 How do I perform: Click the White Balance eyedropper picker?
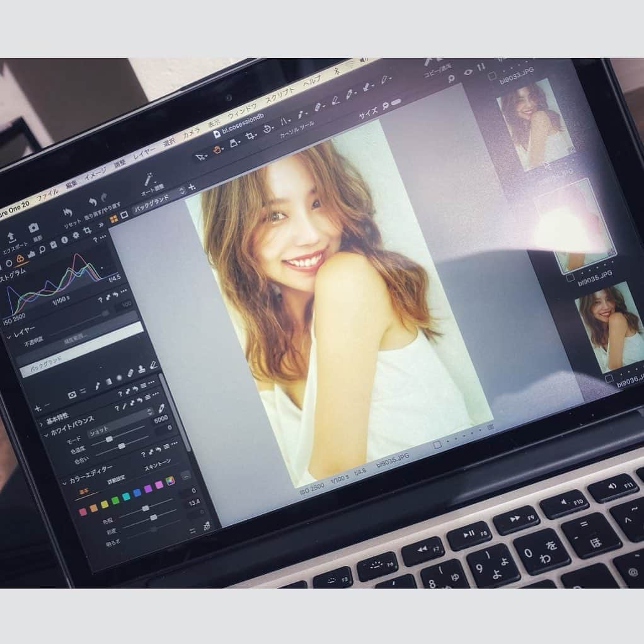coord(161,409)
